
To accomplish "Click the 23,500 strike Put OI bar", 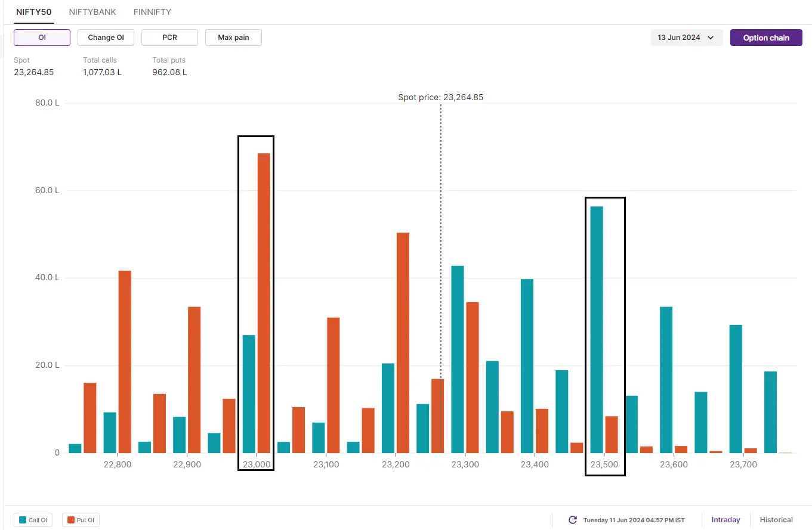I will [x=612, y=435].
